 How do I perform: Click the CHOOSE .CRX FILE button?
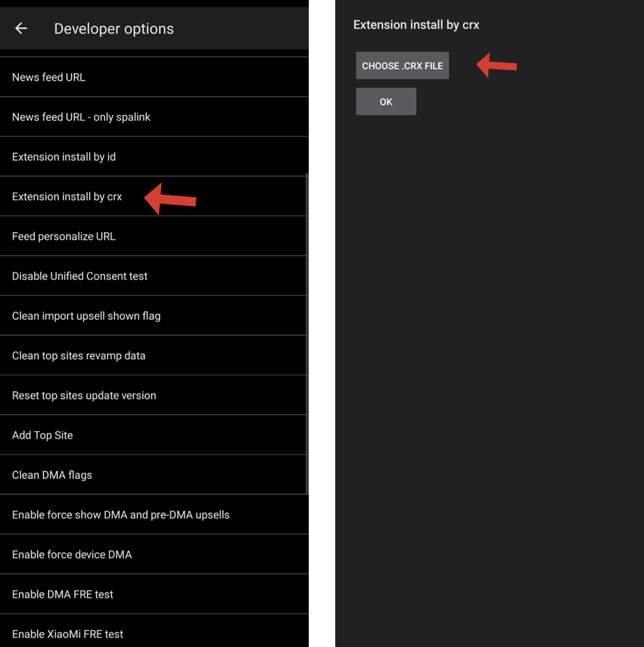click(x=402, y=66)
